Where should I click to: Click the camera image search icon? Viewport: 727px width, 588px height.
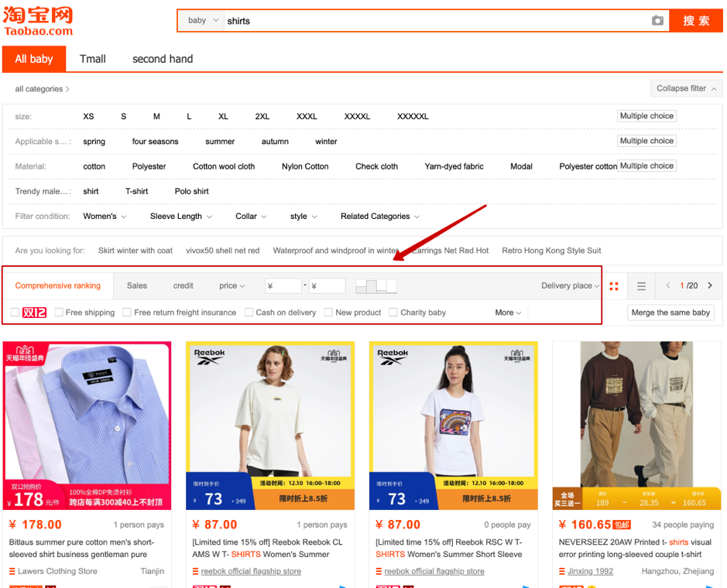tap(657, 20)
